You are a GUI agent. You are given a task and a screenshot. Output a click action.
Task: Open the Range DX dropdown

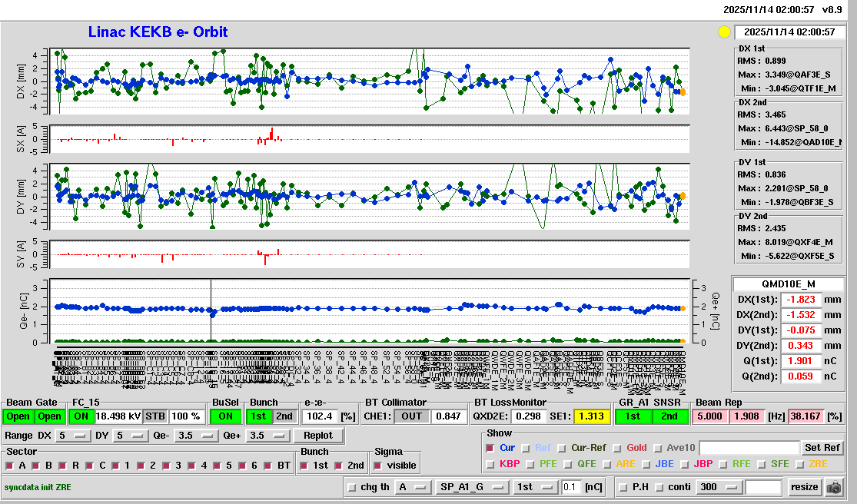coord(71,436)
